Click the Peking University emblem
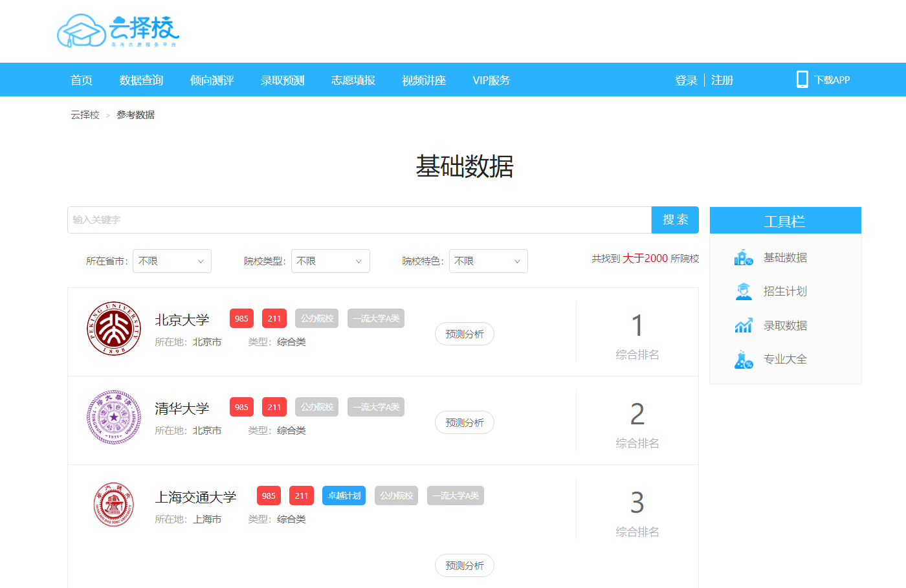The image size is (906, 588). coord(114,329)
